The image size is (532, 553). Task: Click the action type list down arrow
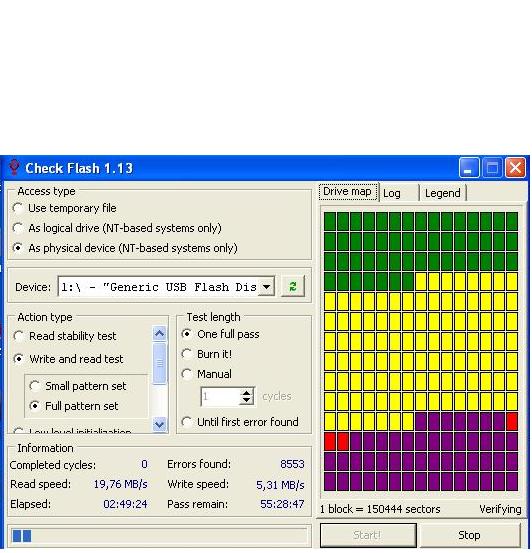point(159,425)
